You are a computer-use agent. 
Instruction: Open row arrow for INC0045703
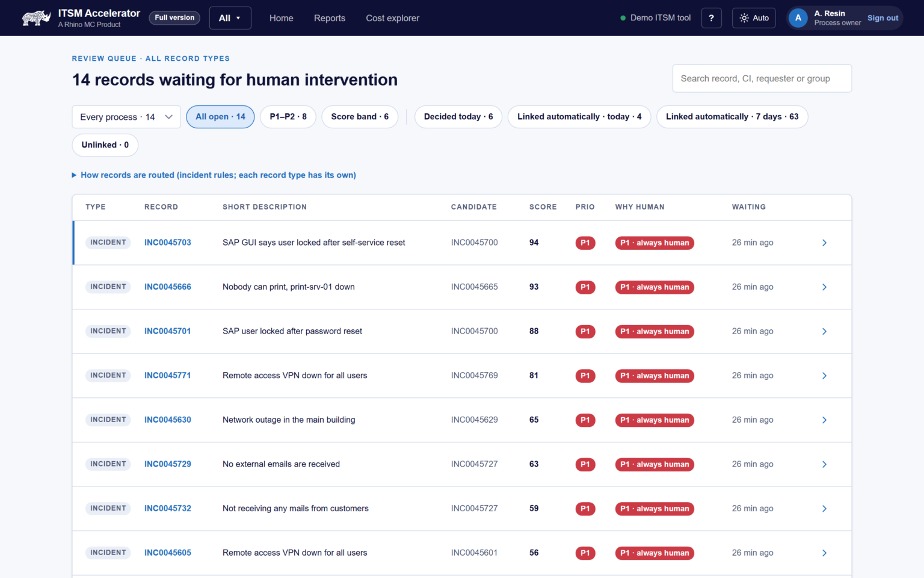coord(824,243)
